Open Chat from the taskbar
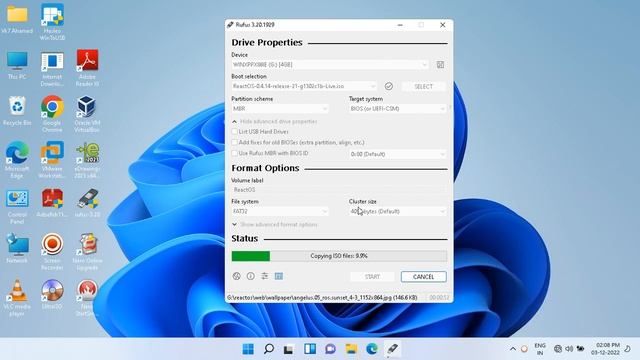Screen dimensions: 640x360 click(x=330, y=349)
